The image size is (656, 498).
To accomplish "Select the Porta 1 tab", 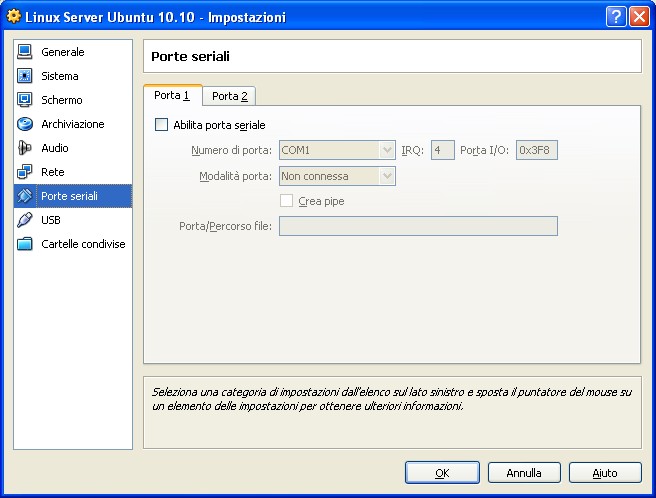I will 172,95.
